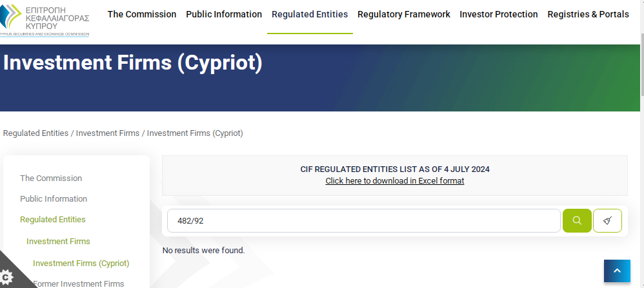Open the cookie settings gear icon
This screenshot has height=288, width=644.
[x=6, y=278]
